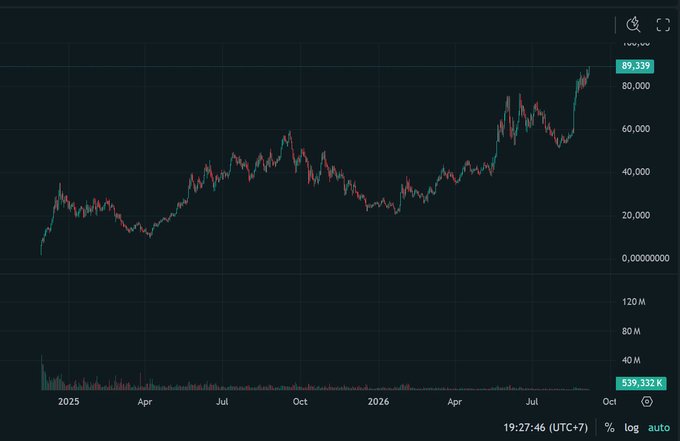Click the 40,000 price axis label
The width and height of the screenshot is (680, 441).
point(636,172)
